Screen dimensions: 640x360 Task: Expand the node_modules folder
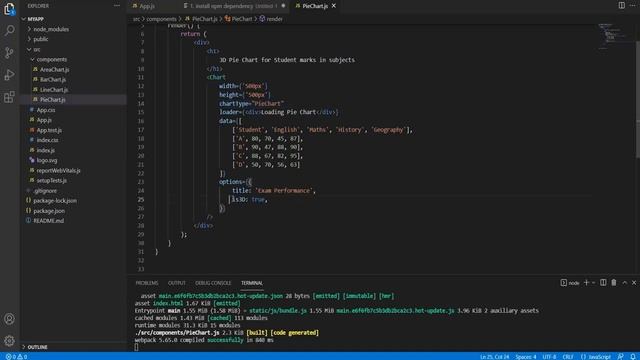click(51, 29)
